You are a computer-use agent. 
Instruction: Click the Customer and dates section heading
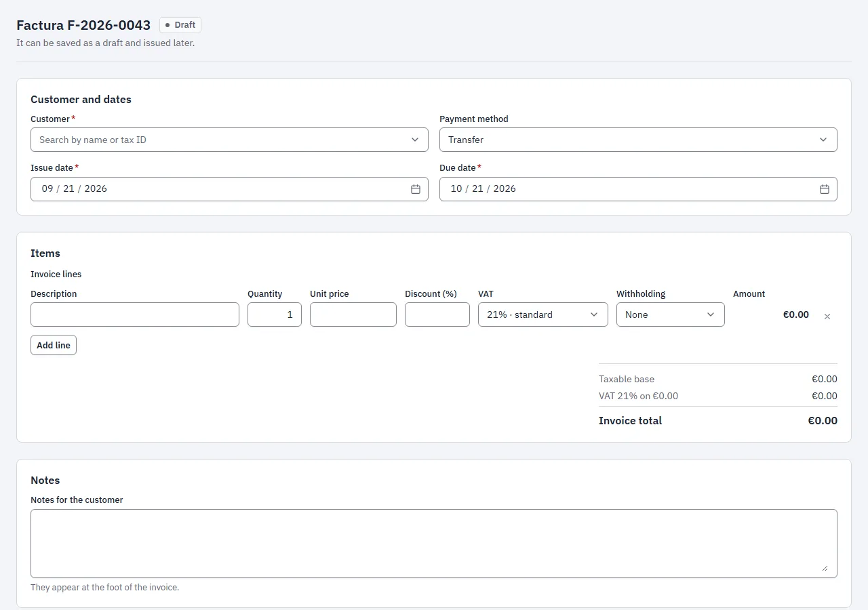click(81, 100)
